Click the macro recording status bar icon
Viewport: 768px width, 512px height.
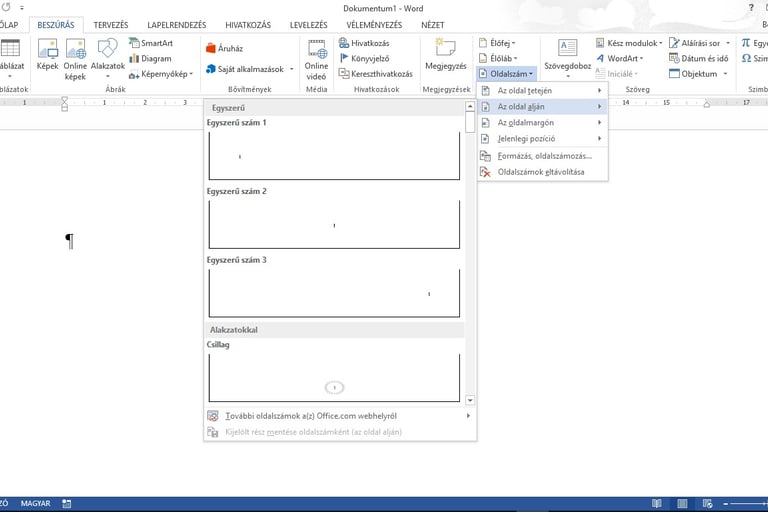67,503
